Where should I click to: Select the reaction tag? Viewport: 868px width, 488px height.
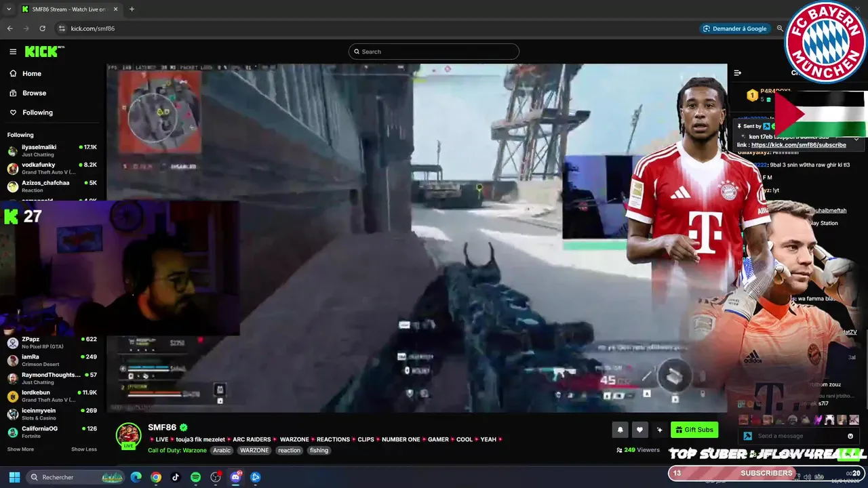tap(289, 450)
